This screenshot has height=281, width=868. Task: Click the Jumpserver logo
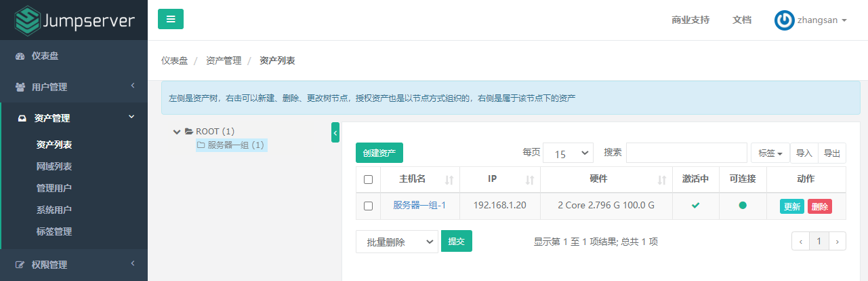[74, 20]
